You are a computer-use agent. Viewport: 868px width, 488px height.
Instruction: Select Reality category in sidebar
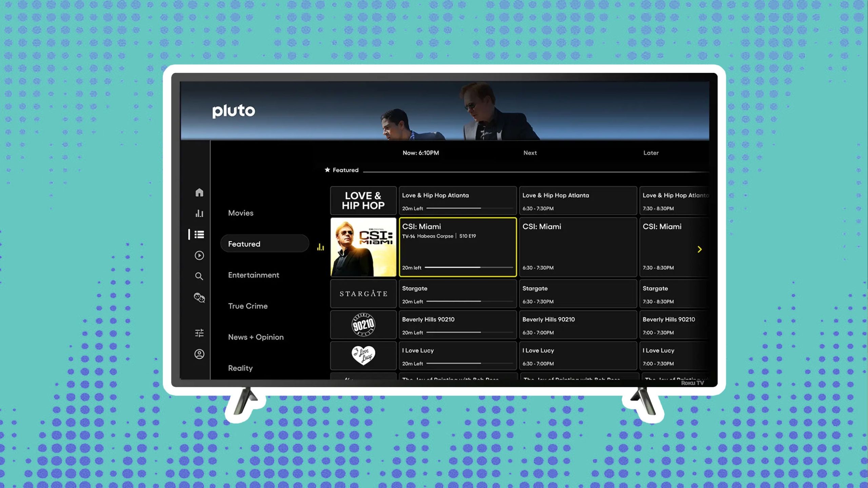pyautogui.click(x=240, y=368)
